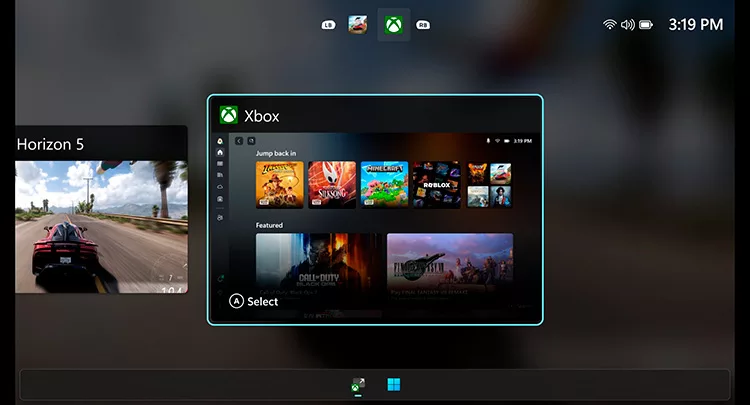Click the Xbox window title text
The image size is (750, 405).
pyautogui.click(x=262, y=116)
